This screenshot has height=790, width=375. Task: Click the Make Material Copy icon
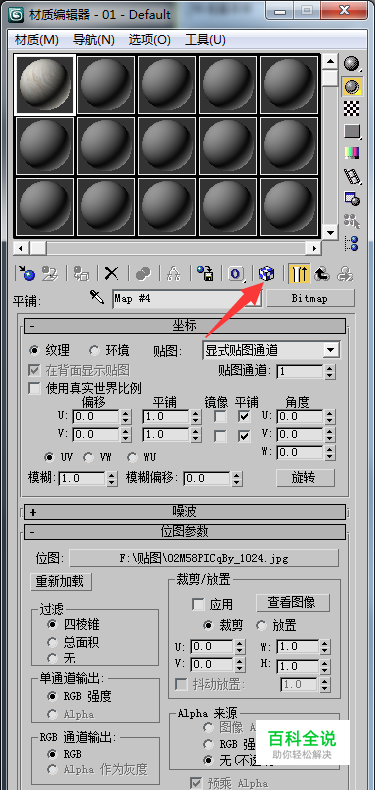(x=143, y=274)
